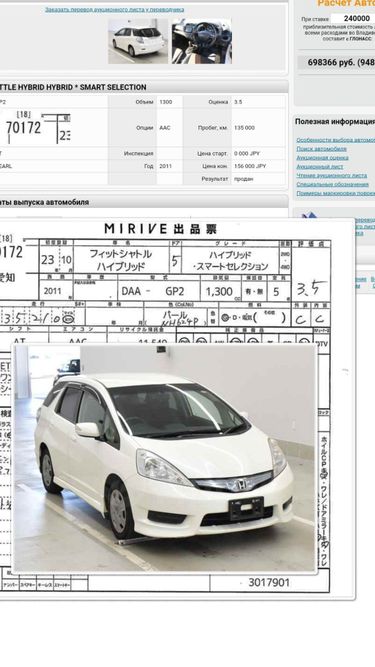Open the white car exterior thumbnail
The height and width of the screenshot is (667, 375).
point(138,41)
